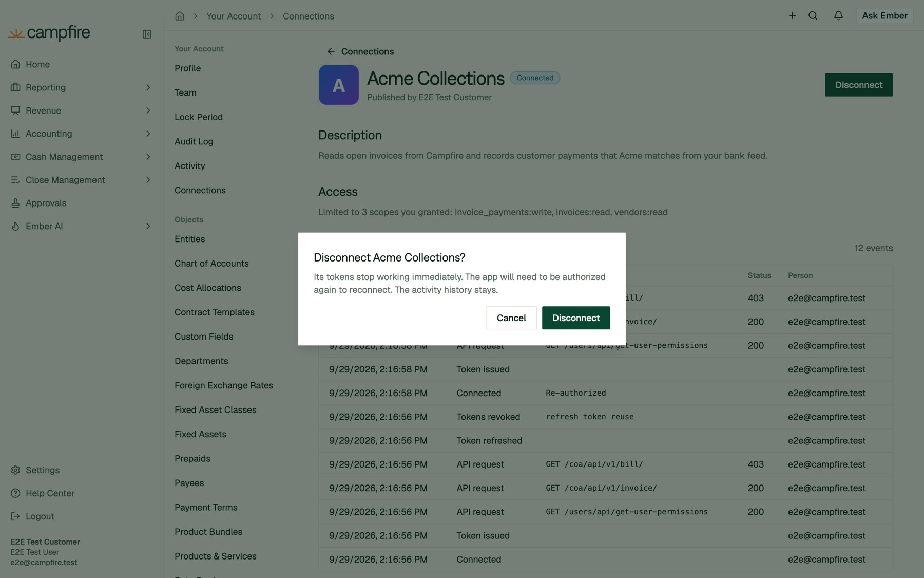
Task: Open search with the magnifier icon
Action: click(x=813, y=15)
